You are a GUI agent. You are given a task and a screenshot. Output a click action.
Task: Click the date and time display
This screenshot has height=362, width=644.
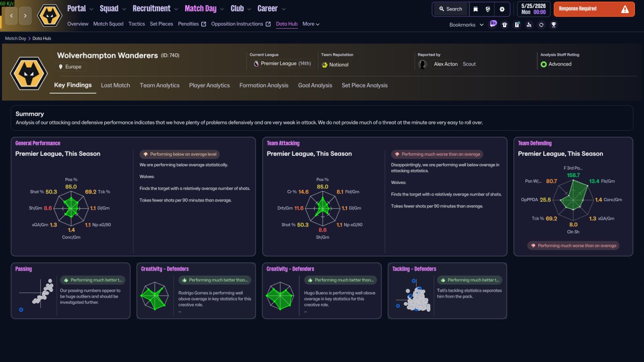tap(533, 9)
